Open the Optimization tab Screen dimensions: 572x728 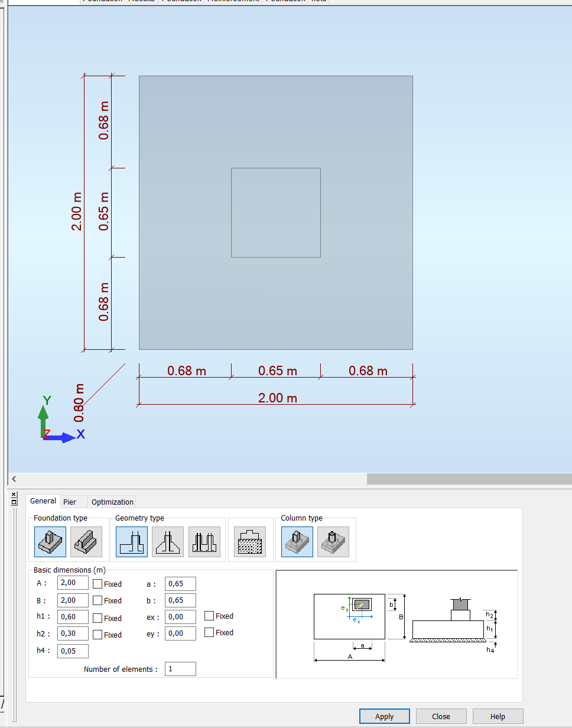tap(112, 501)
